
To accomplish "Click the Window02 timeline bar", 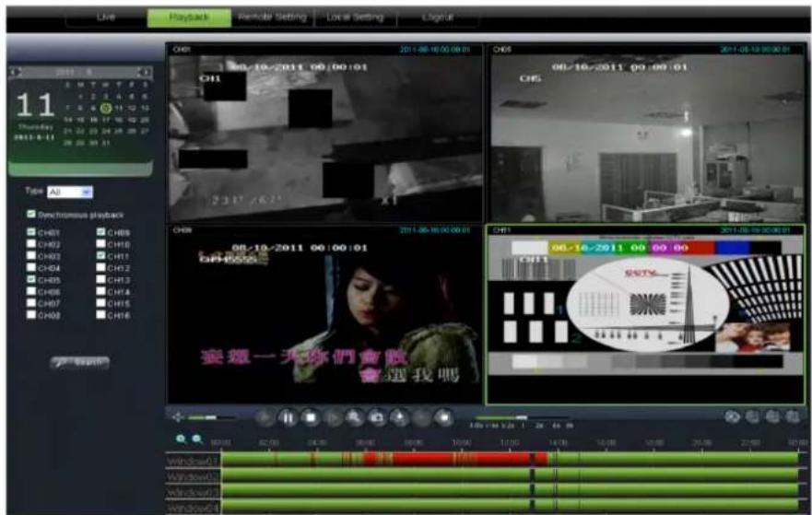I will [510, 474].
